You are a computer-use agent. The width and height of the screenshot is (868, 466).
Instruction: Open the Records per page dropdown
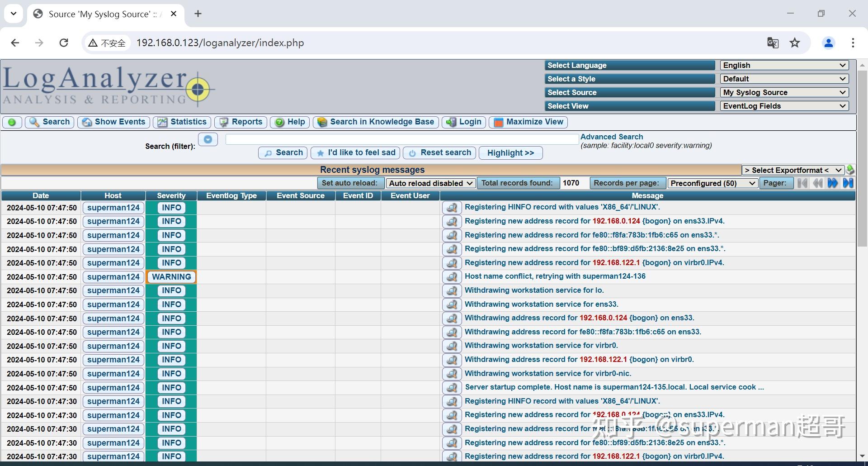click(x=712, y=183)
